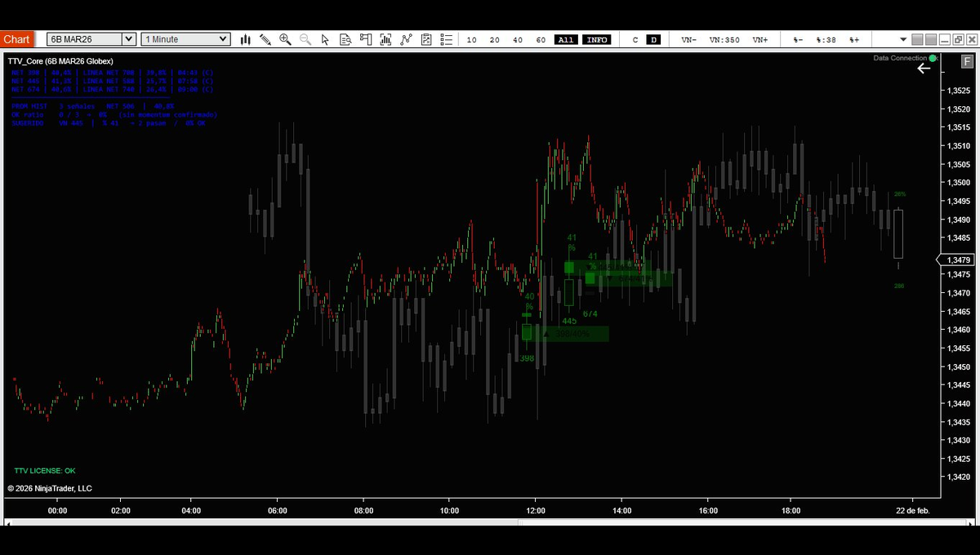The width and height of the screenshot is (980, 555).
Task: Switch the C/D toggle to C mode
Action: tap(635, 39)
